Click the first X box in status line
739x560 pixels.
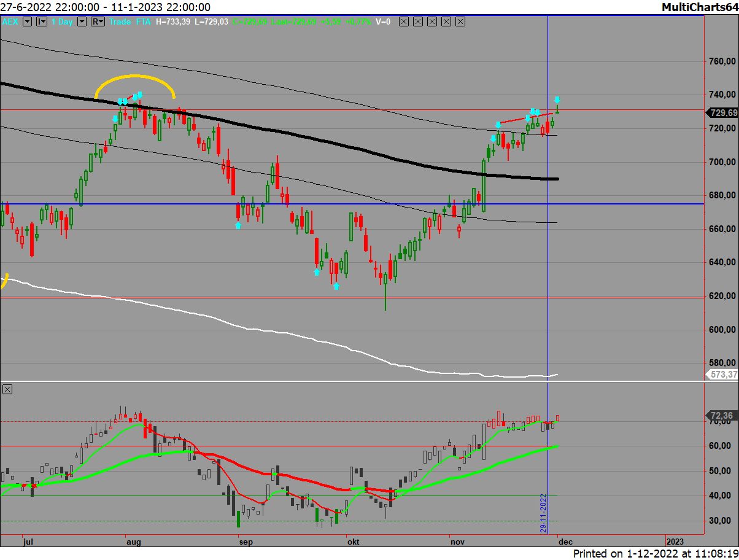coord(403,22)
